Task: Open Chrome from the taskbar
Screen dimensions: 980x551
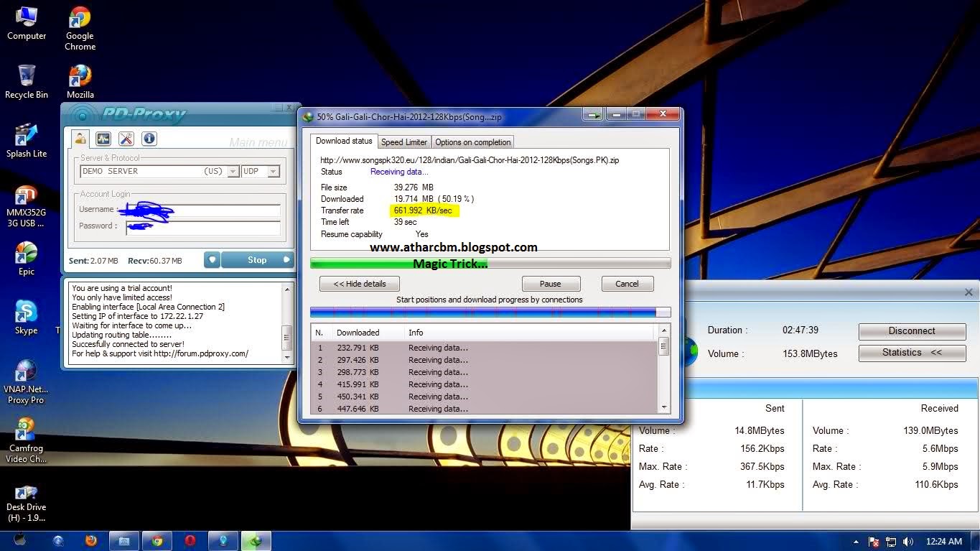Action: point(157,541)
